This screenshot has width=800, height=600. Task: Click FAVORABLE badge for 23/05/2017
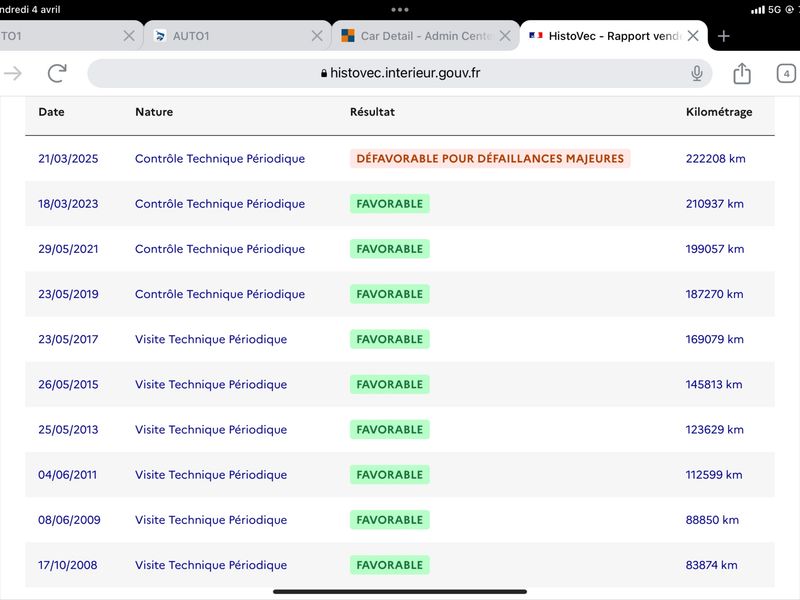390,339
